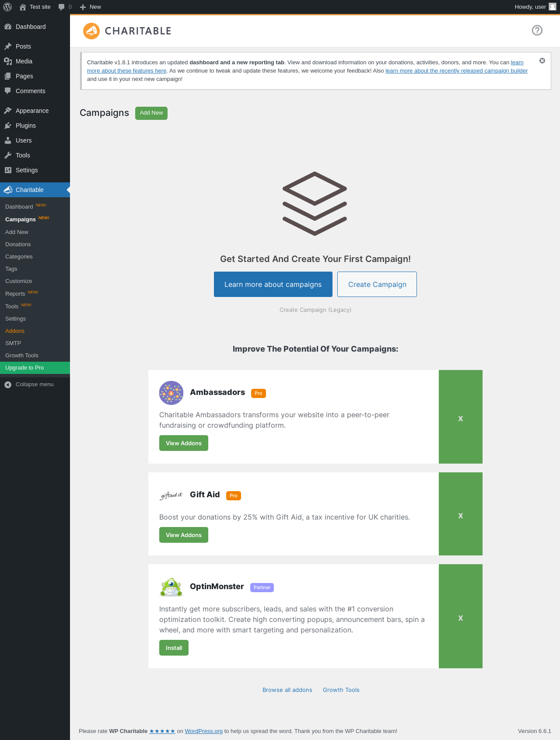Click the Ambassadors addon logo
This screenshot has height=740, width=560.
(x=171, y=393)
